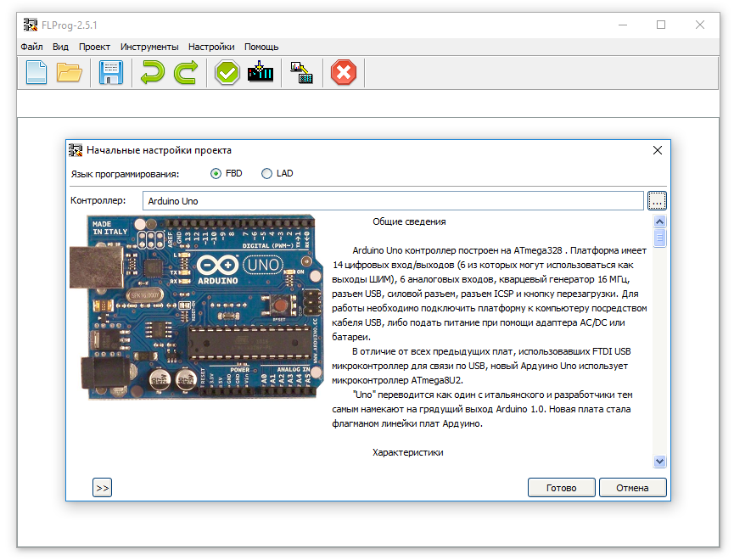Click the Контроллер label
734x560 pixels.
click(98, 200)
